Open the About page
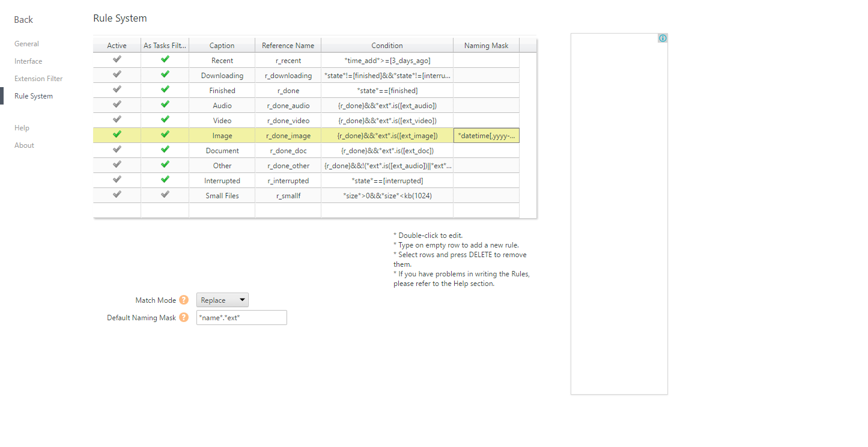Image resolution: width=868 pixels, height=447 pixels. point(24,145)
